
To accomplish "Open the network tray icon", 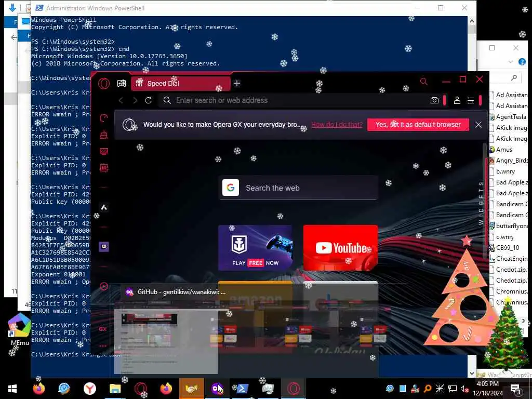I will [453, 389].
